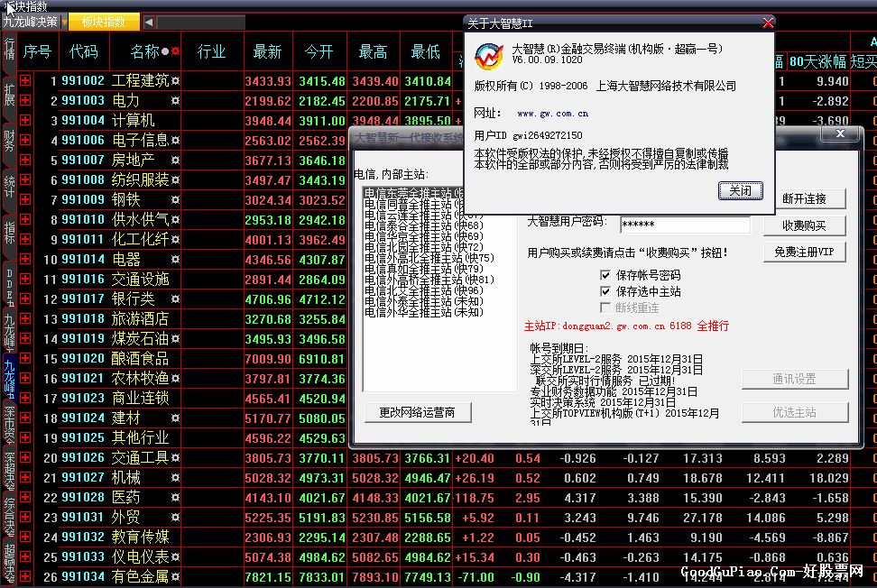Viewport: 877px width, 588px height.
Task: Expand the plus icon for 医药 row
Action: (x=25, y=497)
